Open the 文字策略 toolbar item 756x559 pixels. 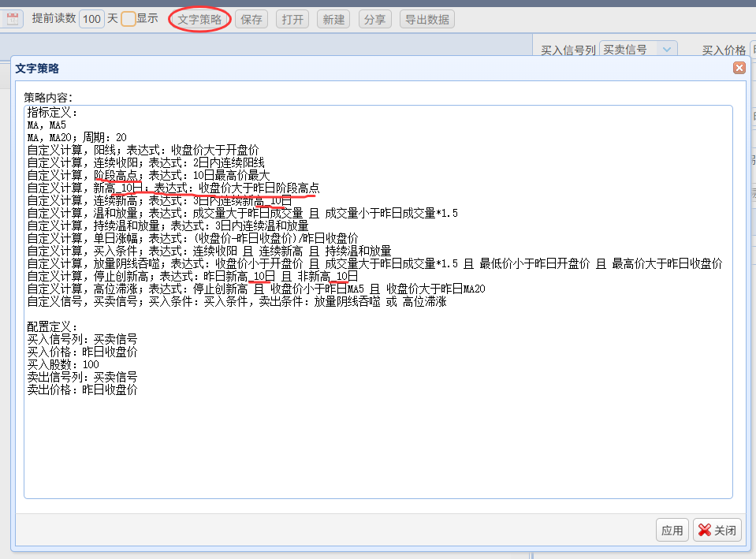pos(199,19)
